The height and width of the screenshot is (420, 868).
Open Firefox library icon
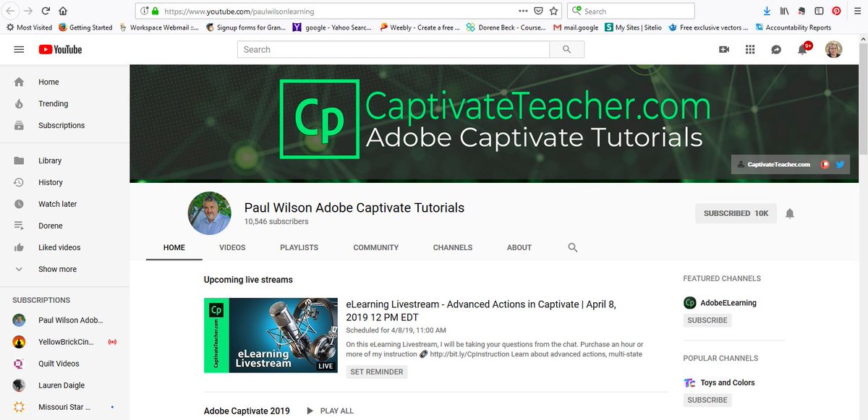tap(784, 11)
